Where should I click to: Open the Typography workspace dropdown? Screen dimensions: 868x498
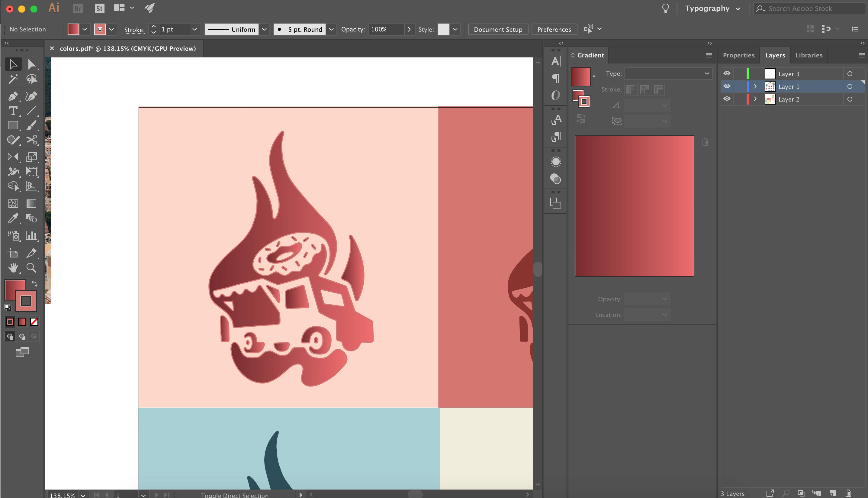(x=712, y=8)
